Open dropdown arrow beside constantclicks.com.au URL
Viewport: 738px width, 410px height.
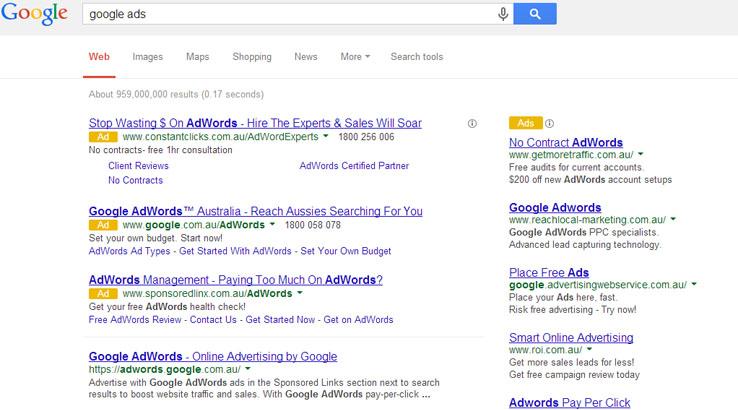(x=326, y=136)
